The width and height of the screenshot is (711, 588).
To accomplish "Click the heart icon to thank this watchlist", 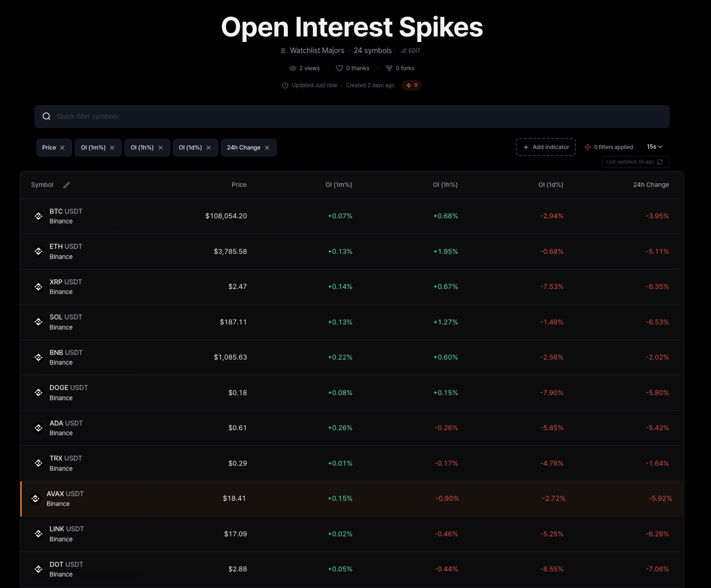I will tap(340, 68).
